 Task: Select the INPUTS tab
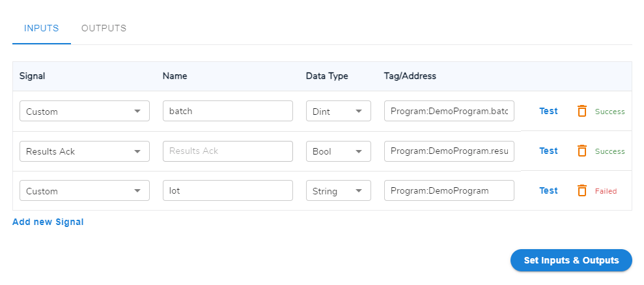click(x=42, y=29)
